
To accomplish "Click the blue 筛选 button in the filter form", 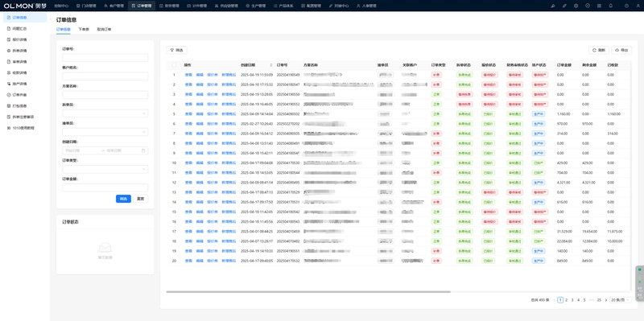I will click(x=123, y=199).
